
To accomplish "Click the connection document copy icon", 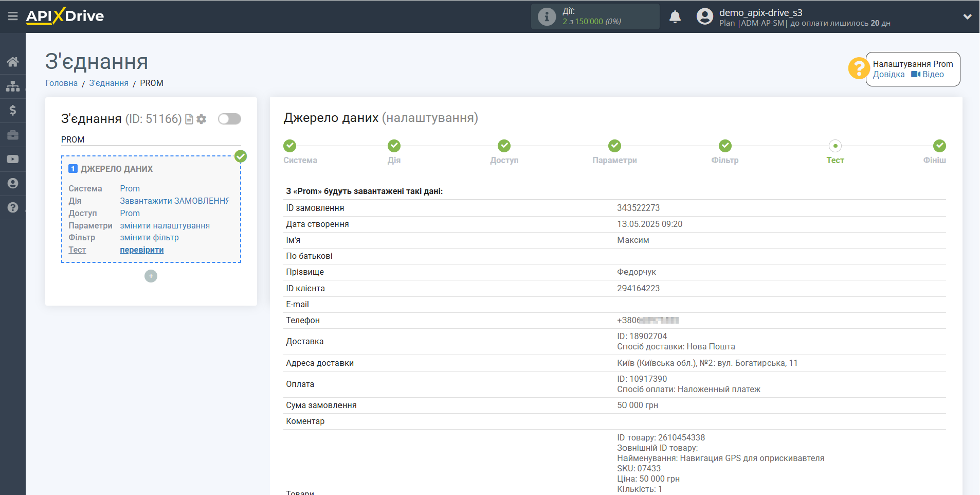I will tap(189, 119).
